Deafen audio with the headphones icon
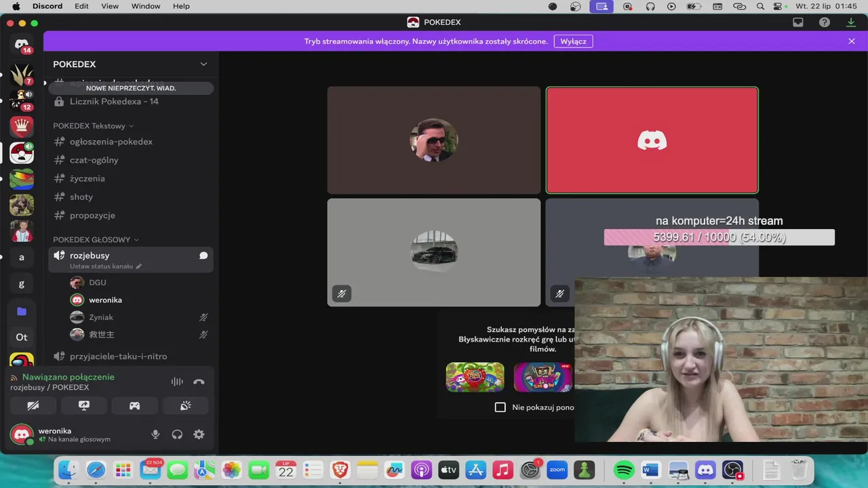This screenshot has height=488, width=868. coord(177,434)
